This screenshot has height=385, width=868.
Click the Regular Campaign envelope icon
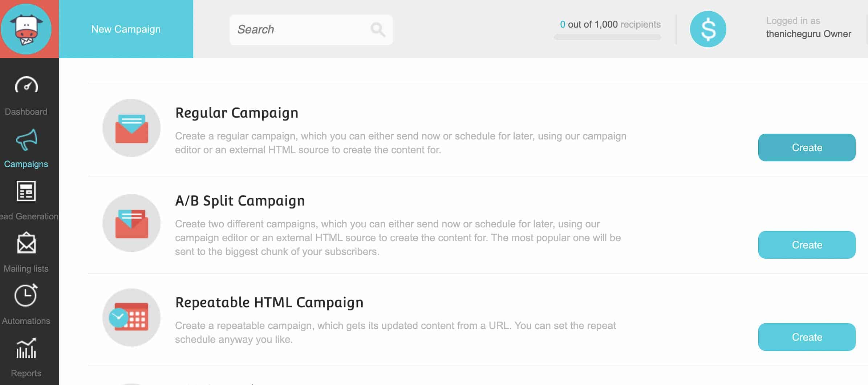(131, 127)
